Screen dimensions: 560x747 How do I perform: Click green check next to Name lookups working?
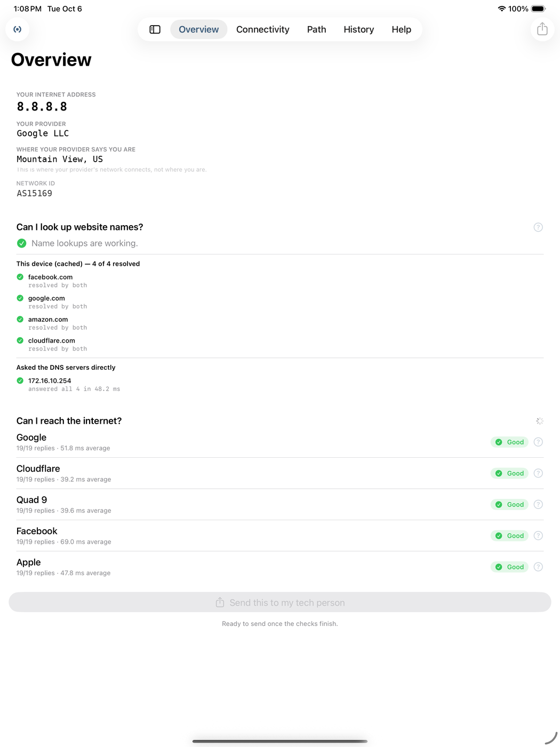tap(22, 243)
